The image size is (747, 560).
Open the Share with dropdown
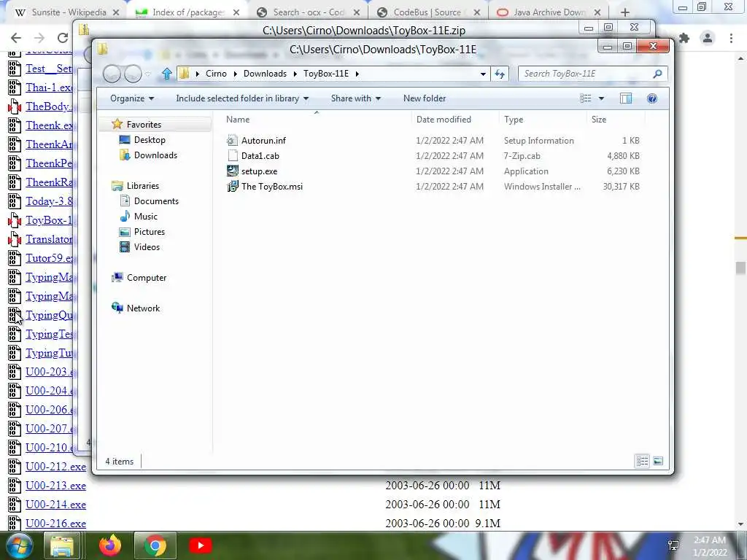coord(356,98)
